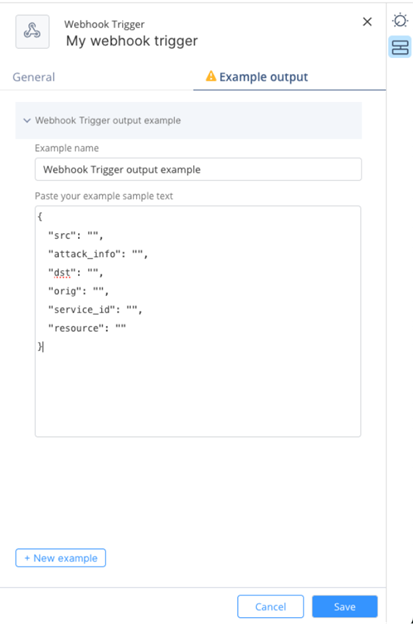Click the empty area of sample text box
Screen dimensions: 413x624
click(198, 394)
